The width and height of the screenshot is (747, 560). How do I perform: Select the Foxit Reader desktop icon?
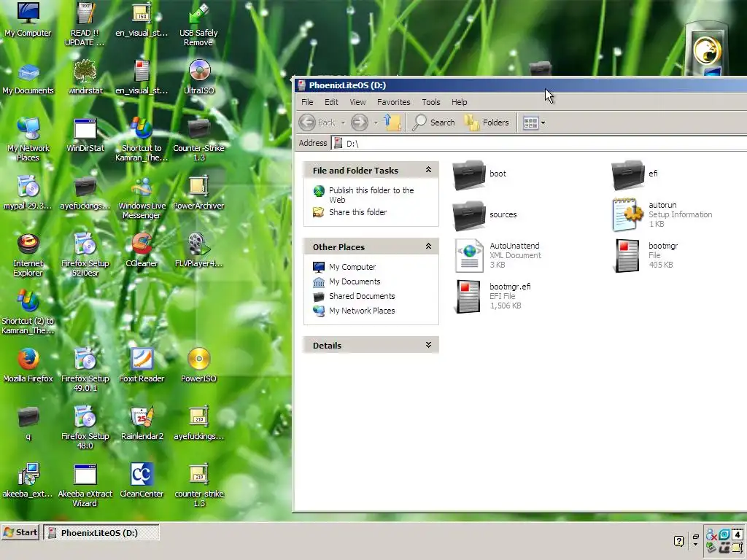tap(142, 366)
